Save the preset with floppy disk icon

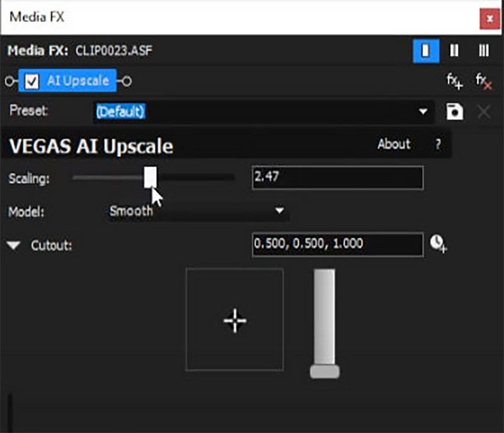point(454,112)
